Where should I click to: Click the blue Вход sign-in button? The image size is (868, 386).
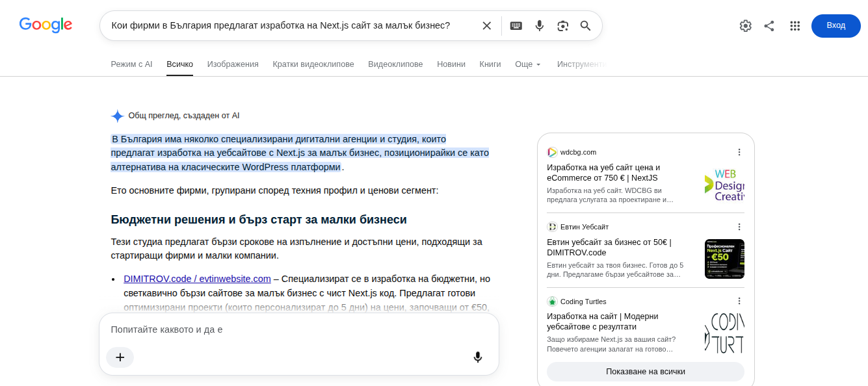point(835,26)
